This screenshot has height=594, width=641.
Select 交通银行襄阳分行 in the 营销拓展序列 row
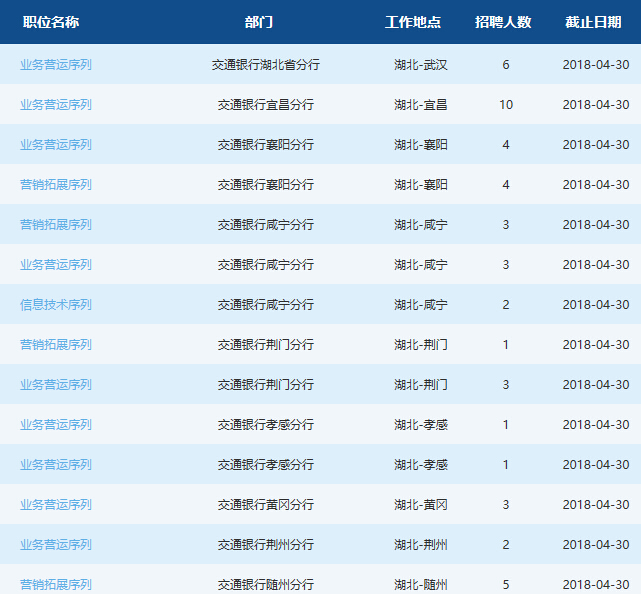[266, 185]
